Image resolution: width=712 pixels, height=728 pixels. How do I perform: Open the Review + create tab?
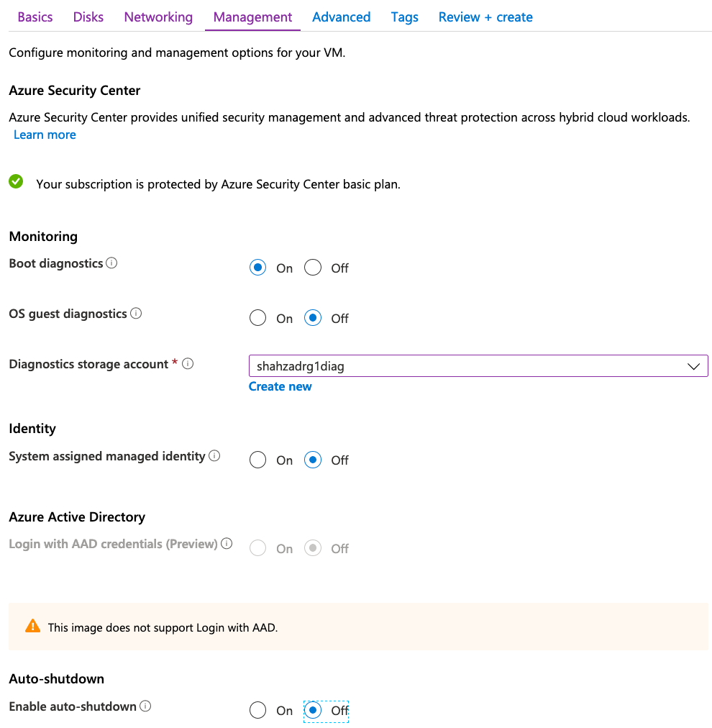pos(485,17)
